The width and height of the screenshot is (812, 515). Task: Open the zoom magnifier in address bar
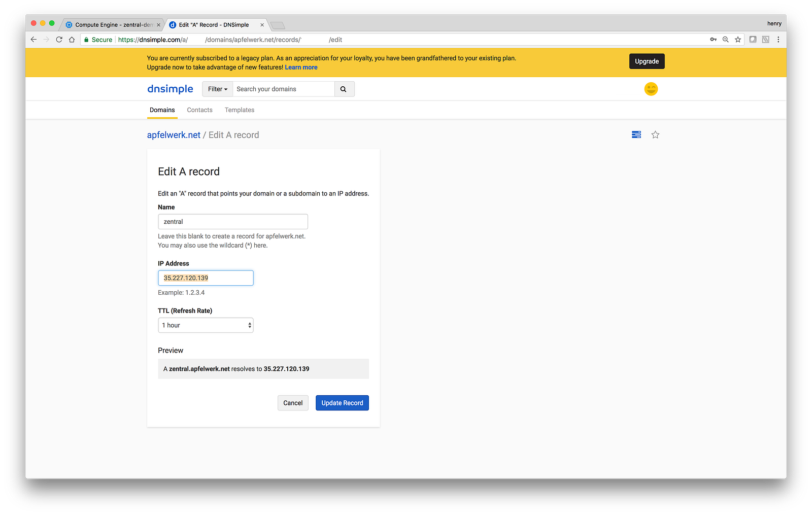coord(726,40)
